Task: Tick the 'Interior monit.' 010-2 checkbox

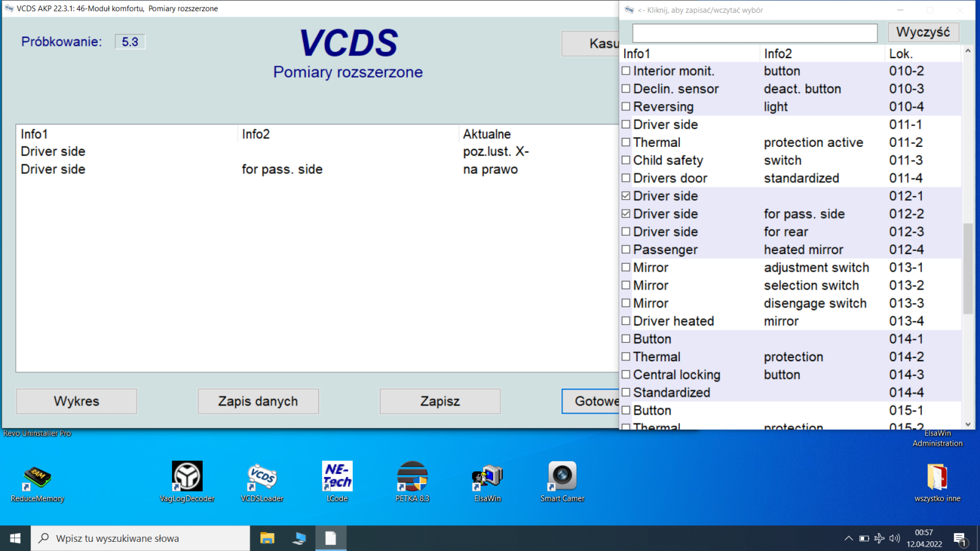Action: 626,71
